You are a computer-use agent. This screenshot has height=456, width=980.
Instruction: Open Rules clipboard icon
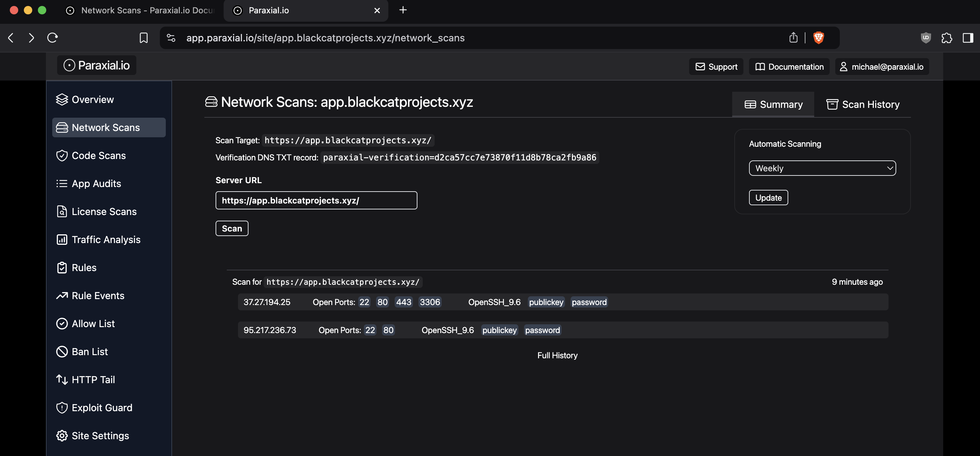click(62, 268)
